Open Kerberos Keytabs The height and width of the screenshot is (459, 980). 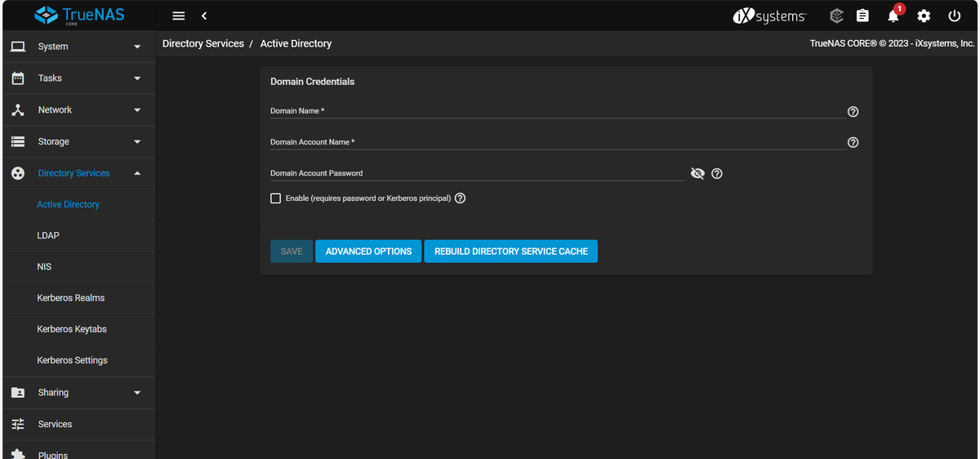(72, 329)
